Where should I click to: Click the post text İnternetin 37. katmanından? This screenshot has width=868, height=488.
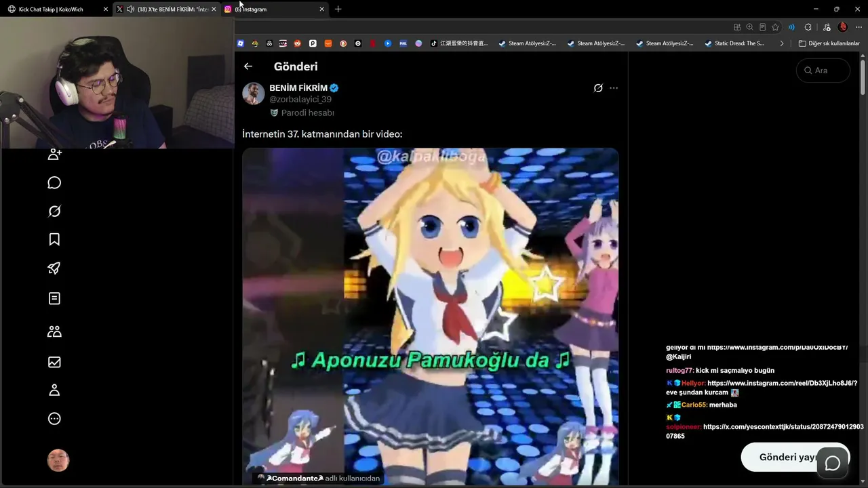point(322,134)
